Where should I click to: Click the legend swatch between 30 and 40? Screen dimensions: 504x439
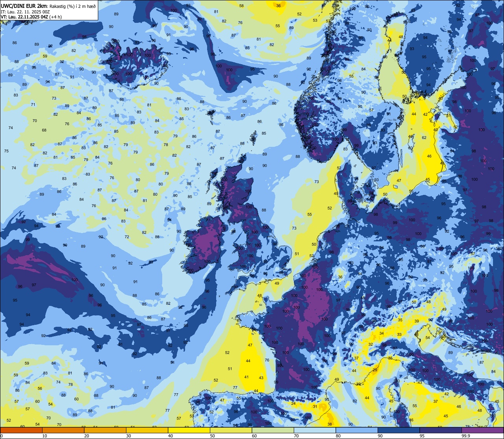147,430
